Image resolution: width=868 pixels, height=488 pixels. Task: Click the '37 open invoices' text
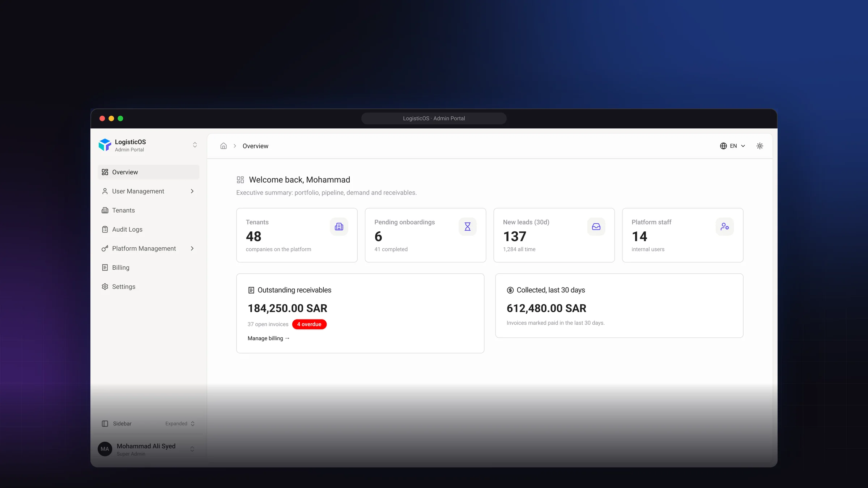click(268, 324)
